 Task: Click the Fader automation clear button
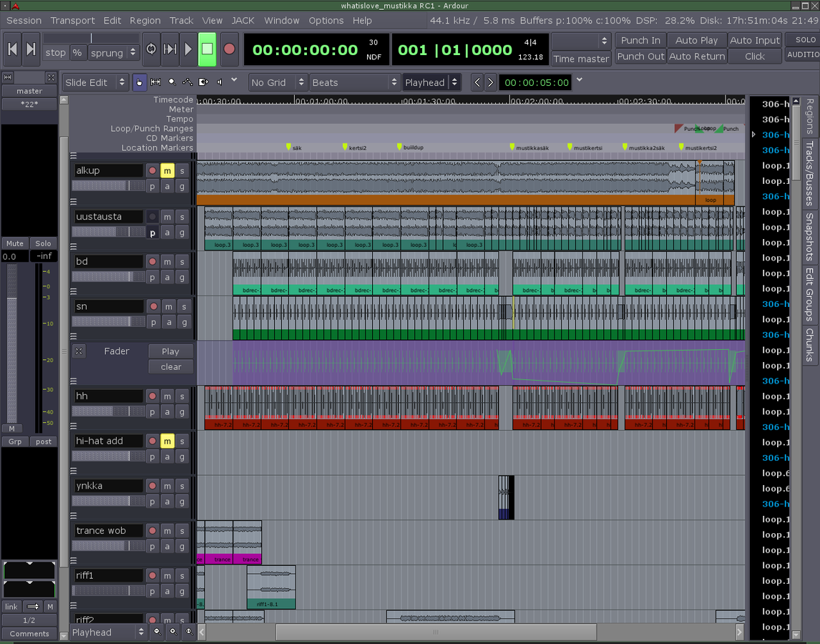coord(171,367)
